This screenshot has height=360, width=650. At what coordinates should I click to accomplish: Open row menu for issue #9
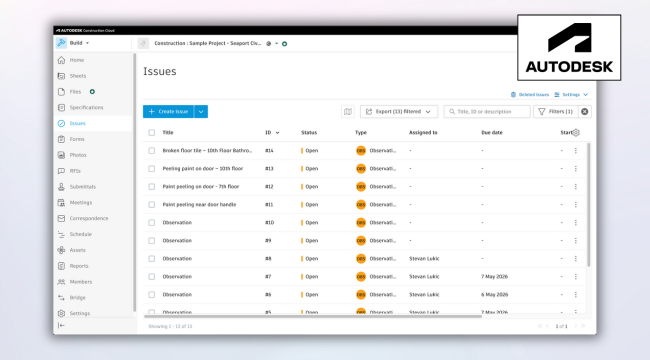[x=576, y=241]
